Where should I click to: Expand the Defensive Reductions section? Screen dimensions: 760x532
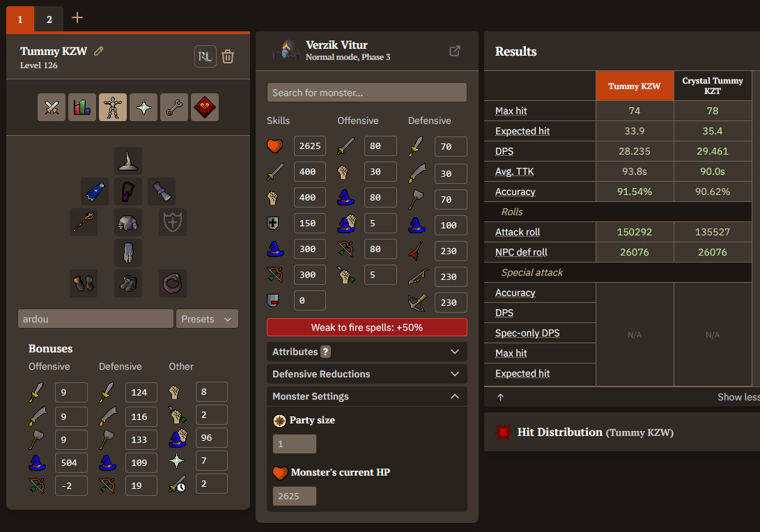(367, 374)
